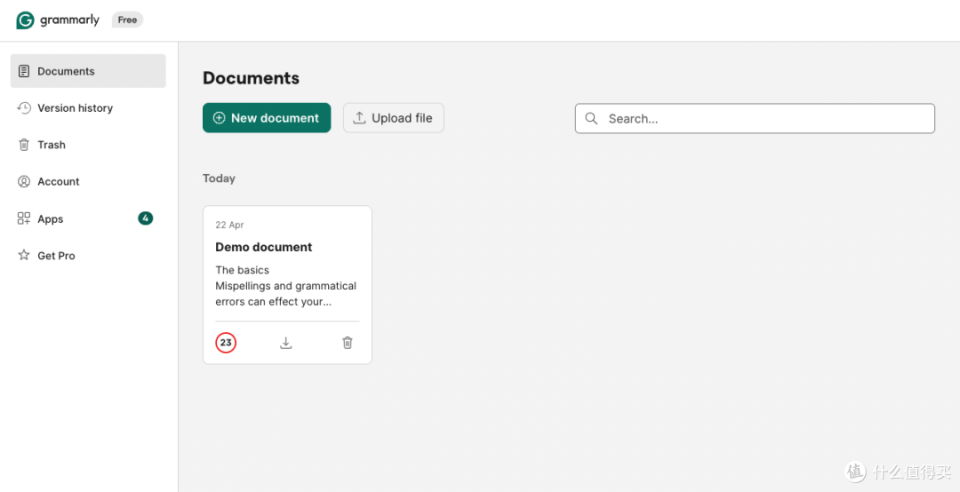Click the Apps grid icon
960x492 pixels.
(24, 218)
